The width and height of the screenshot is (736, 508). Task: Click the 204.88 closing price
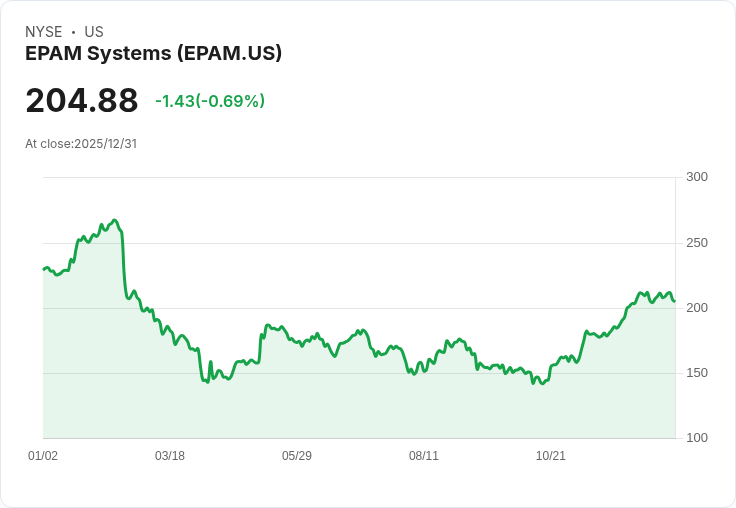pyautogui.click(x=82, y=101)
